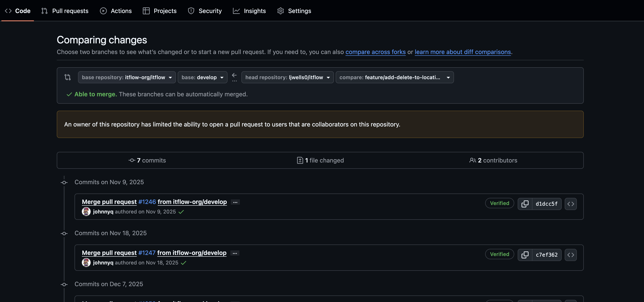Click the compare branches icon beside base repository
Image resolution: width=644 pixels, height=302 pixels.
click(x=68, y=77)
